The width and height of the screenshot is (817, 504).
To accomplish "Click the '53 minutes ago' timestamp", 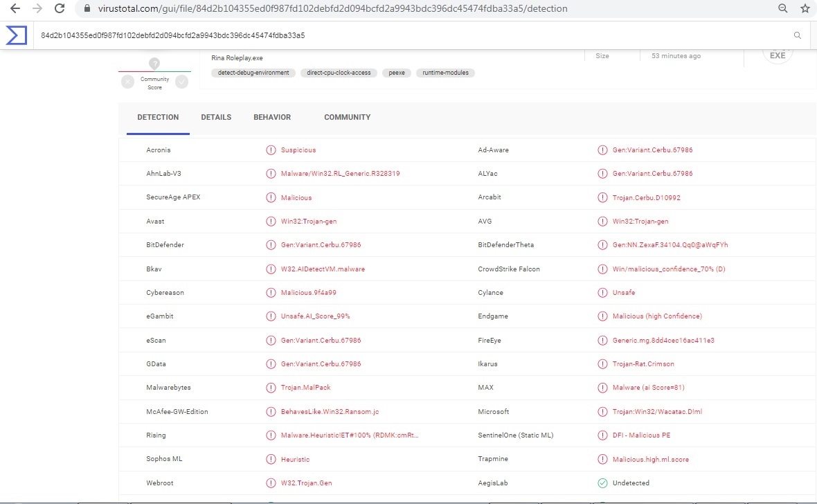I will tap(676, 56).
